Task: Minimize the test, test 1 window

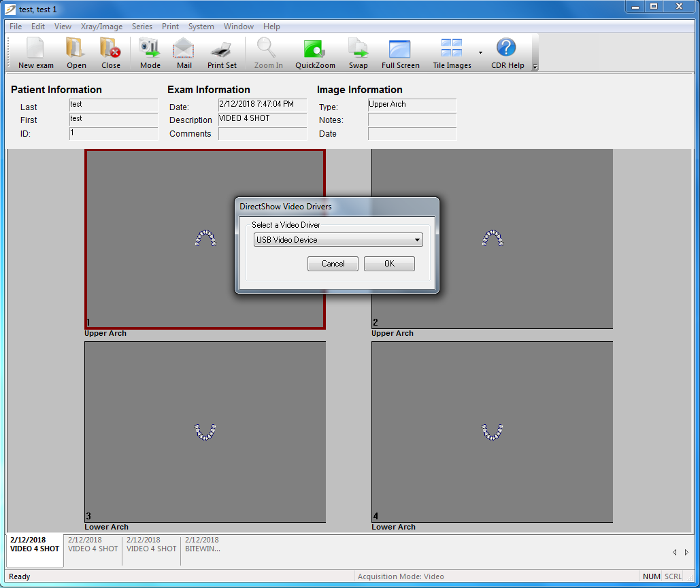Action: [635, 7]
